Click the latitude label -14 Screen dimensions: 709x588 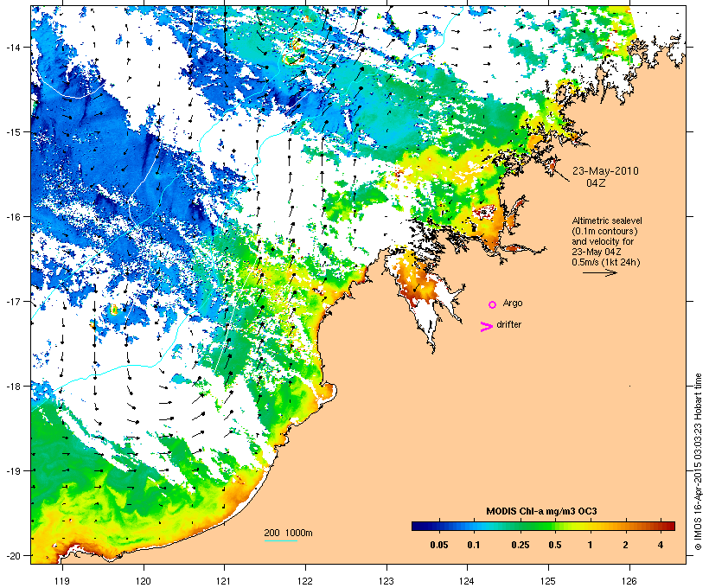12,47
